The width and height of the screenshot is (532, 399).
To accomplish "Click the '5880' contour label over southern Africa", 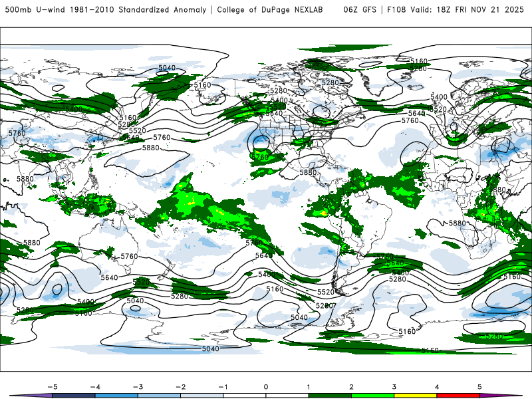I will coord(458,223).
